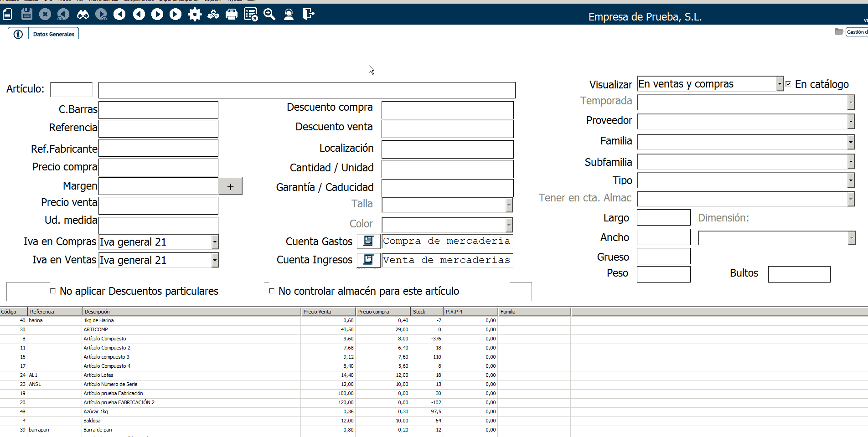Click the printer icon
868x437 pixels.
click(232, 15)
